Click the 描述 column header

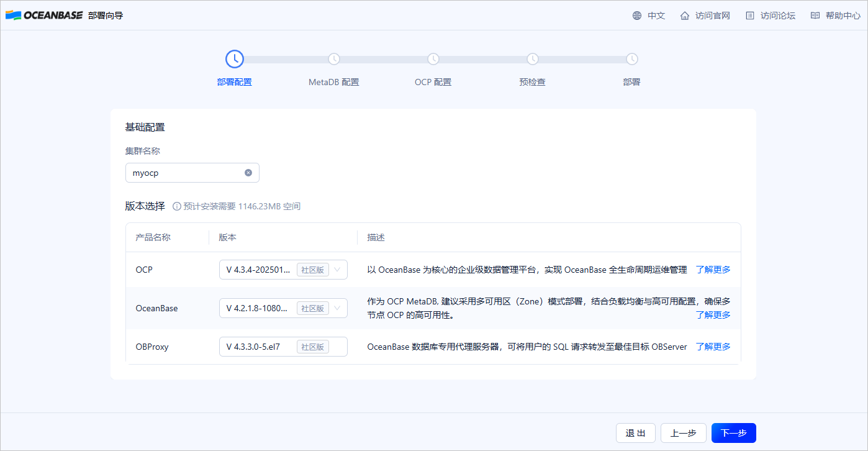(376, 238)
